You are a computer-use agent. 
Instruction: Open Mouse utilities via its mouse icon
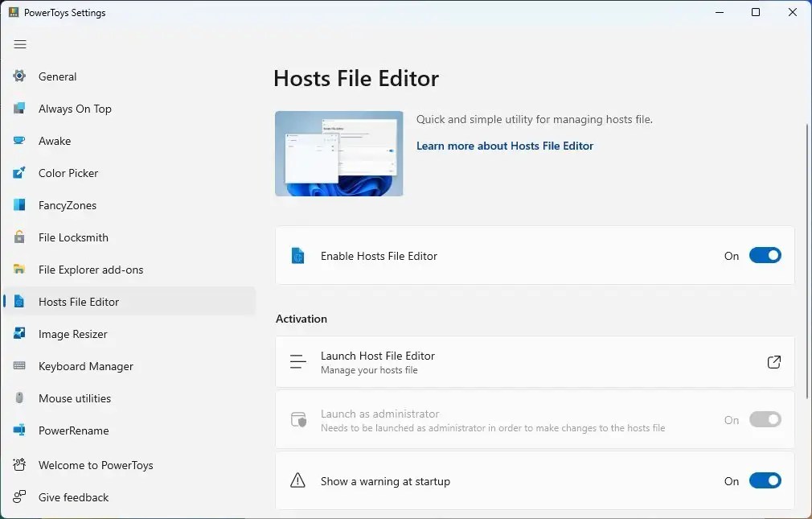19,398
